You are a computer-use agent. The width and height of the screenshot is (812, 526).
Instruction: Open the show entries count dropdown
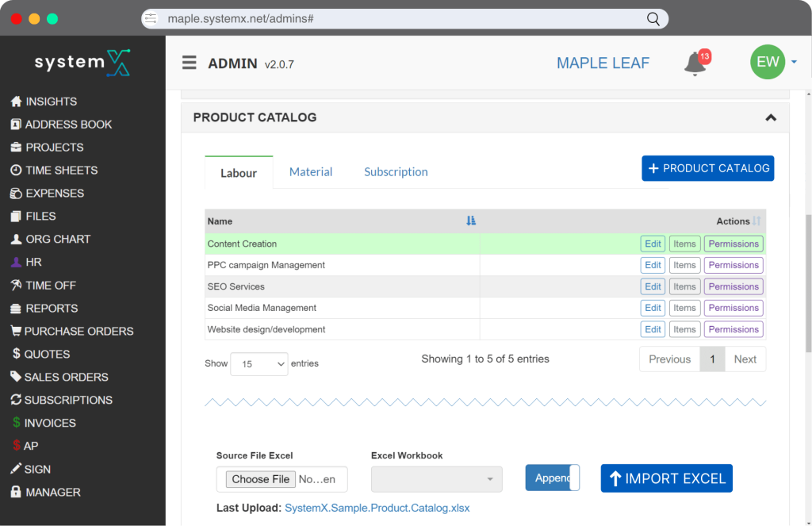[x=259, y=364]
